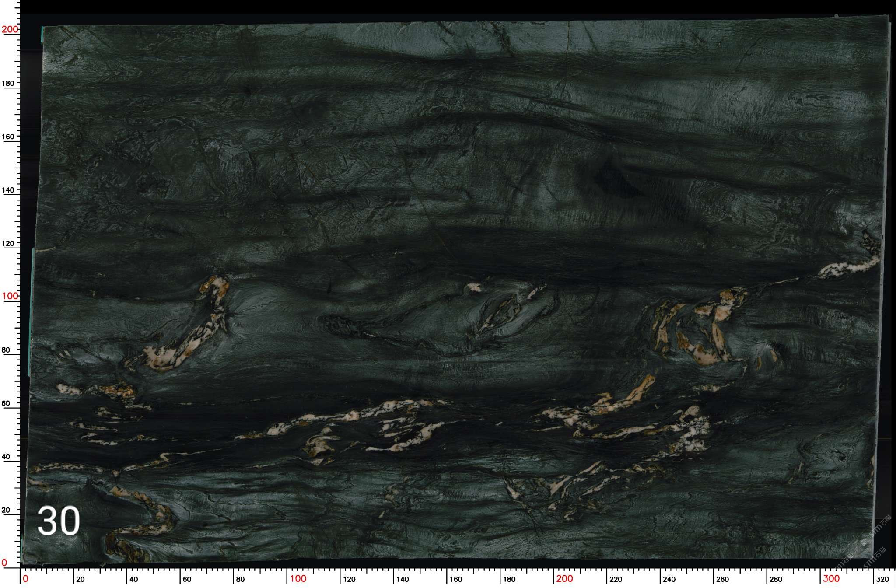The width and height of the screenshot is (896, 588).
Task: Select red "0" on the vertical left ruler
Action: click(4, 562)
